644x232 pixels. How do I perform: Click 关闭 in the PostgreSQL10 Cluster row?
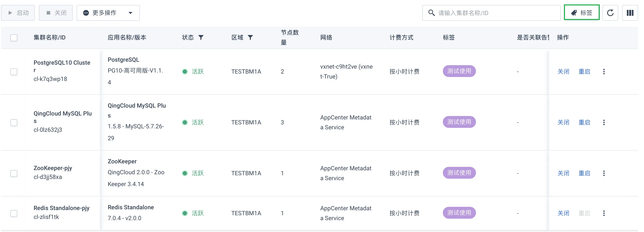(x=563, y=72)
